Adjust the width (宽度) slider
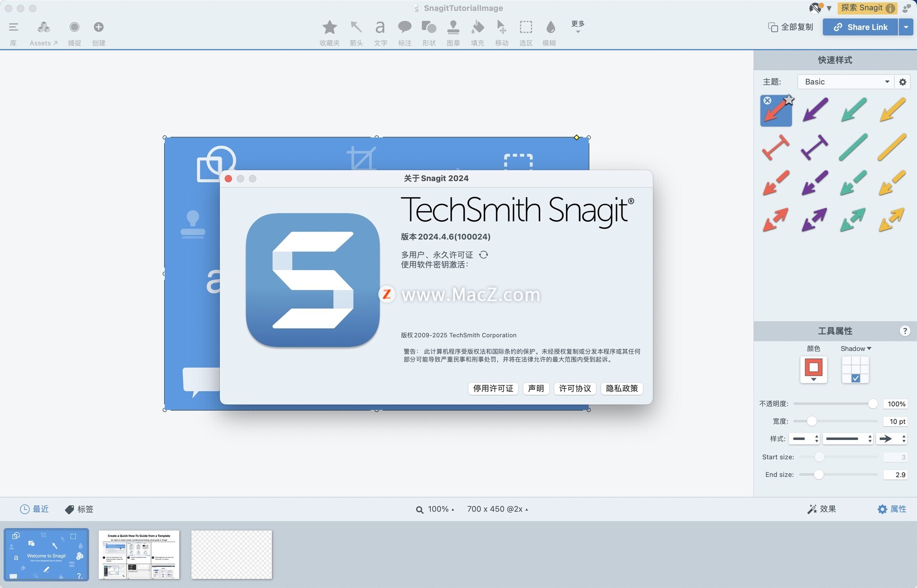Image resolution: width=917 pixels, height=588 pixels. 811,421
